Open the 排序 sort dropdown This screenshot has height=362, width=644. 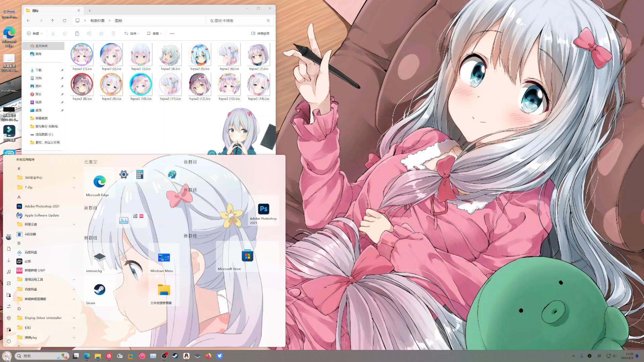(x=132, y=34)
